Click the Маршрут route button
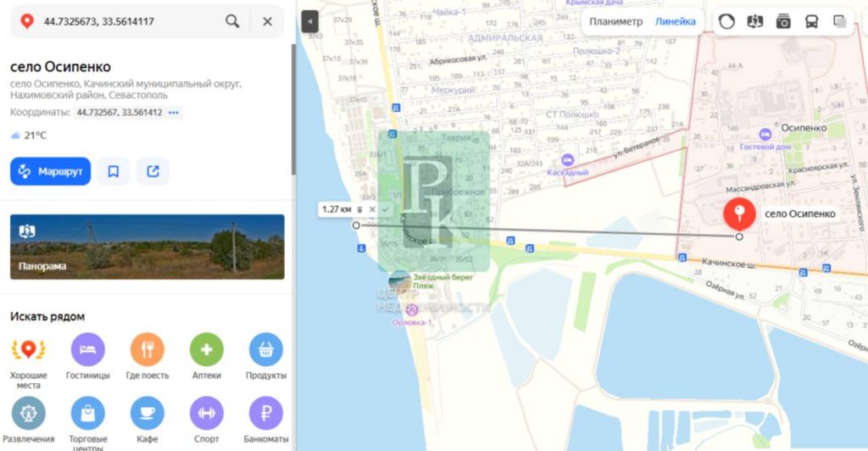This screenshot has height=451, width=868. [50, 171]
